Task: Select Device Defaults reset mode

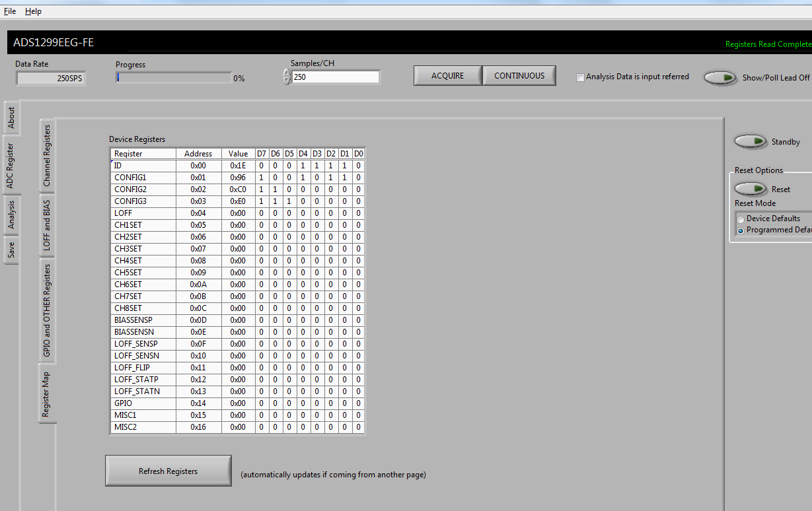Action: [741, 219]
